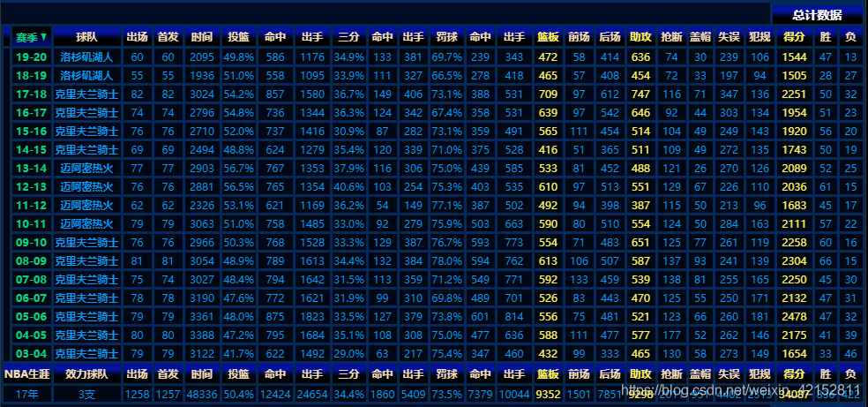This screenshot has height=407, width=868.
Task: Select the 2478 points cell
Action: pyautogui.click(x=794, y=317)
